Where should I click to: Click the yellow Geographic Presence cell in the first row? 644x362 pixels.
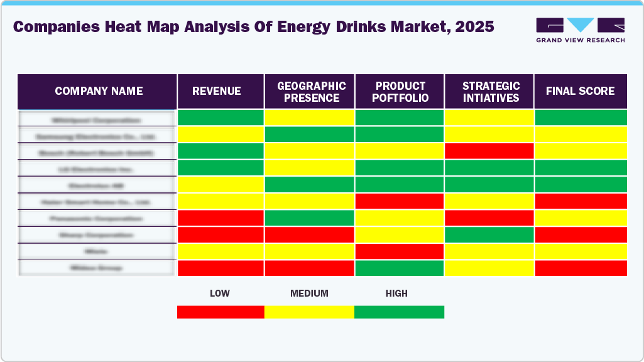(x=310, y=118)
